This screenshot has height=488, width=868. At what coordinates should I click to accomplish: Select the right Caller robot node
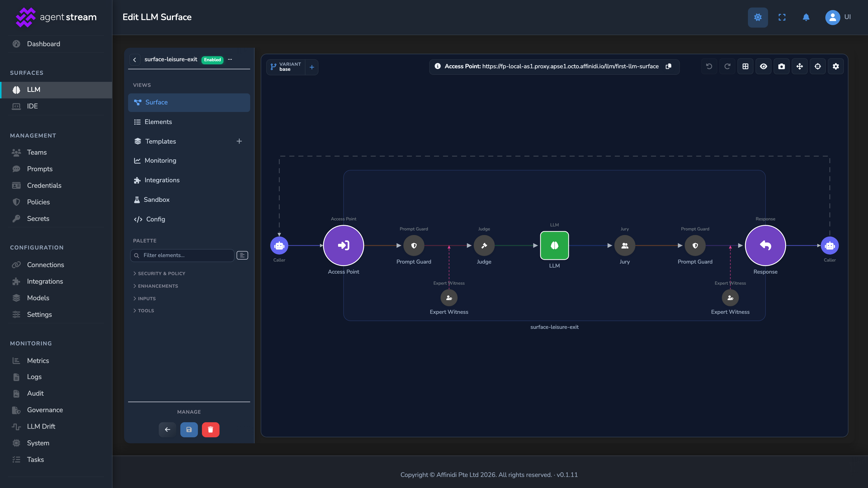[x=830, y=246]
